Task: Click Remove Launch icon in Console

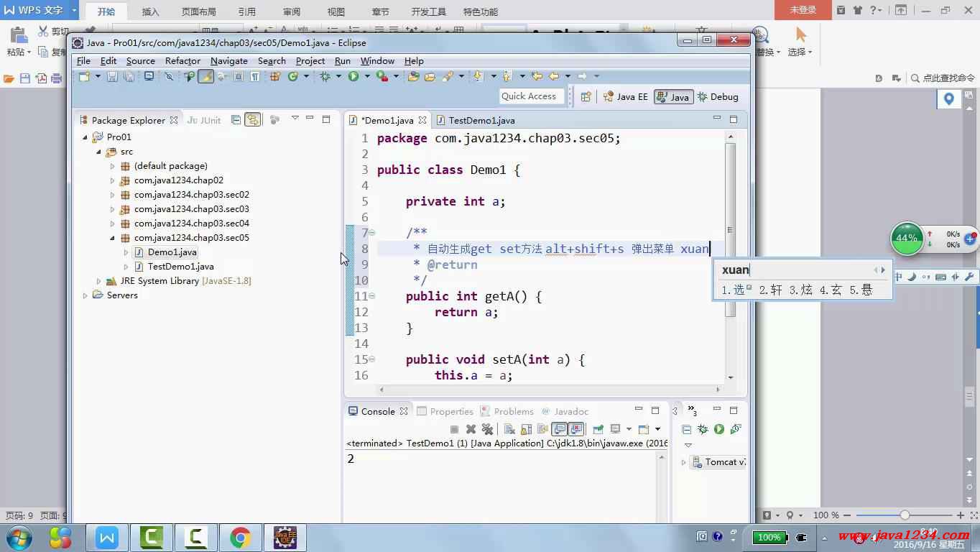Action: (471, 429)
